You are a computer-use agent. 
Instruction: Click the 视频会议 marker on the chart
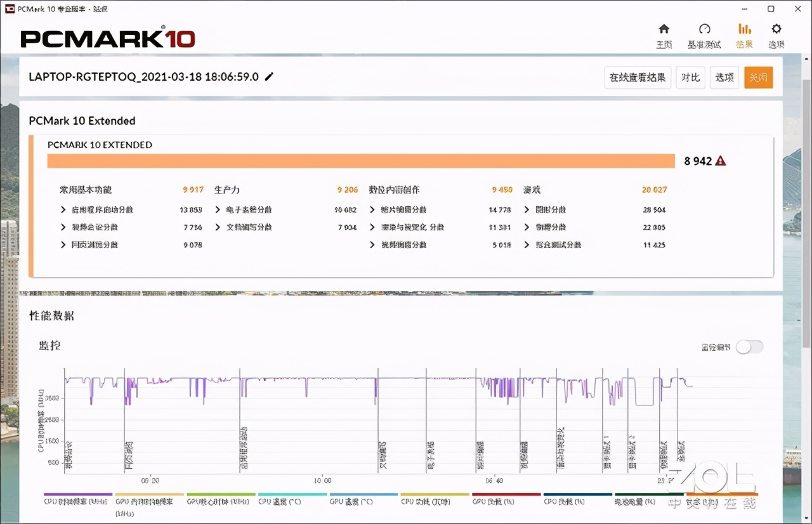(68, 457)
